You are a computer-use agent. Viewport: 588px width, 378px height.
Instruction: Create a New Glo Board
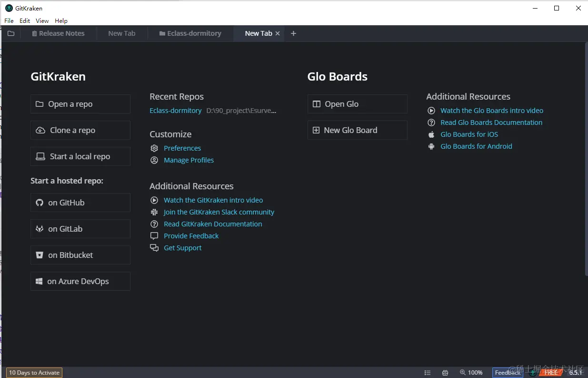(x=358, y=130)
